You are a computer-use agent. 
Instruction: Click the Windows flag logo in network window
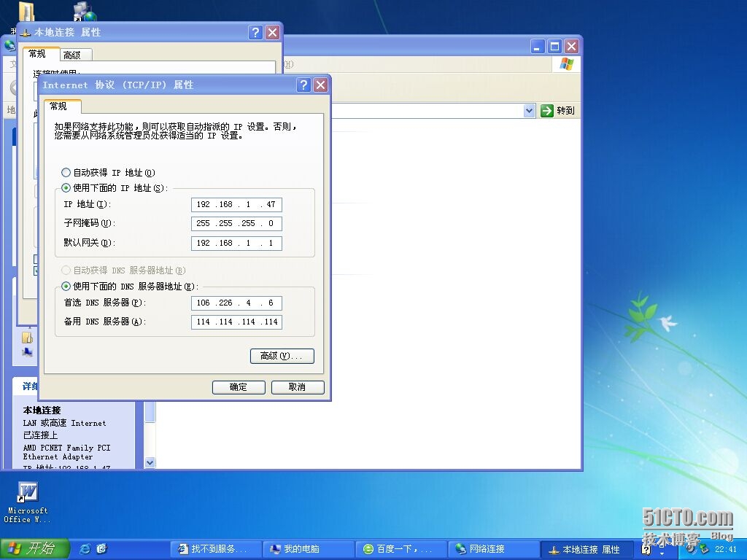point(567,64)
